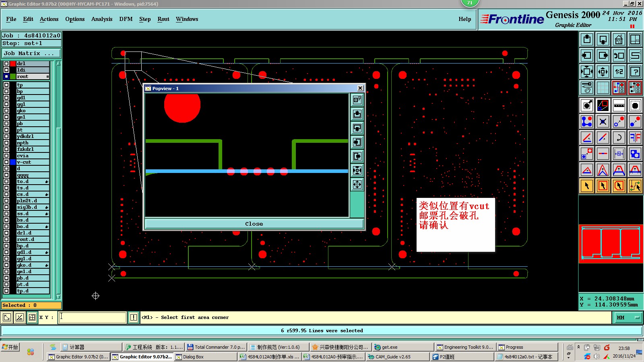
Task: Click the pan left view icon
Action: (x=587, y=56)
